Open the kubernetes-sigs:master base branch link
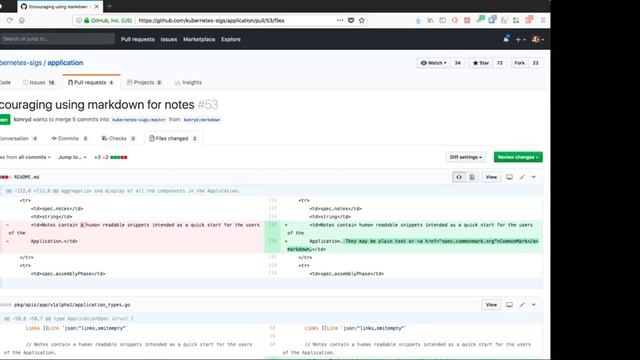640x360 pixels. point(139,120)
